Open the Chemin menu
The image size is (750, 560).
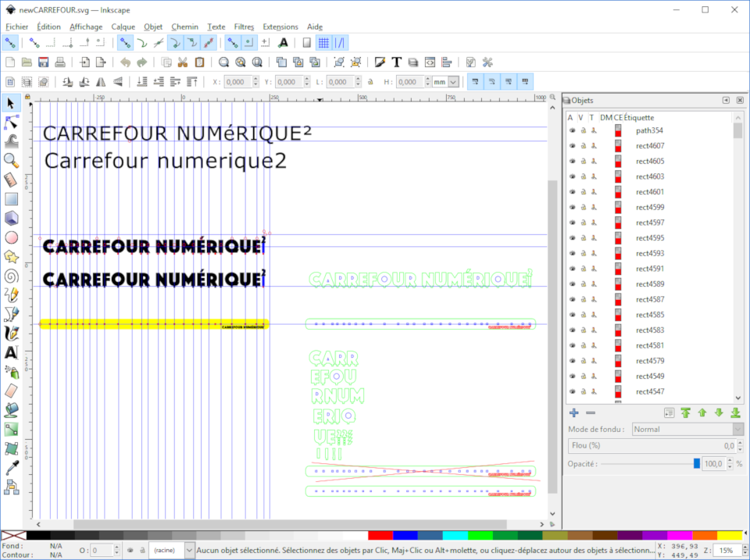[184, 27]
